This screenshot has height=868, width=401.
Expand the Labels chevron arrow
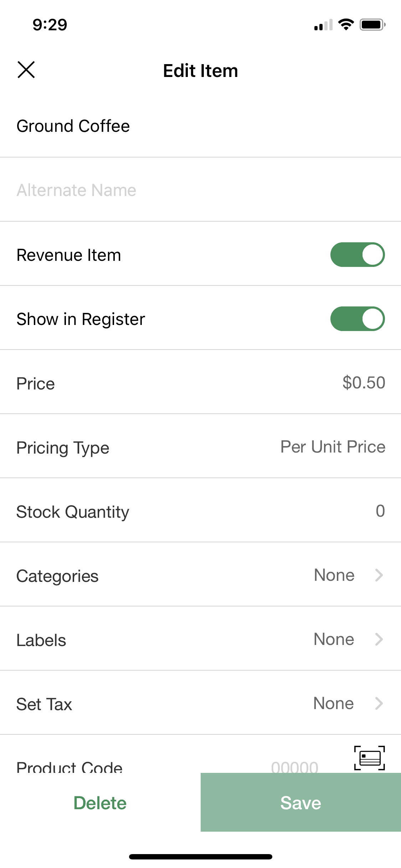[379, 639]
